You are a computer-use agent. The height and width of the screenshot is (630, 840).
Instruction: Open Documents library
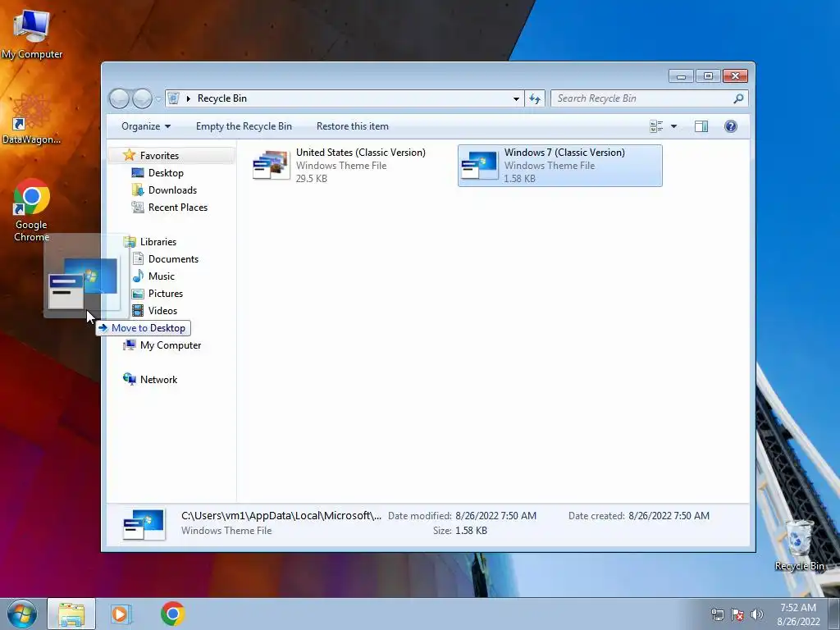point(173,258)
